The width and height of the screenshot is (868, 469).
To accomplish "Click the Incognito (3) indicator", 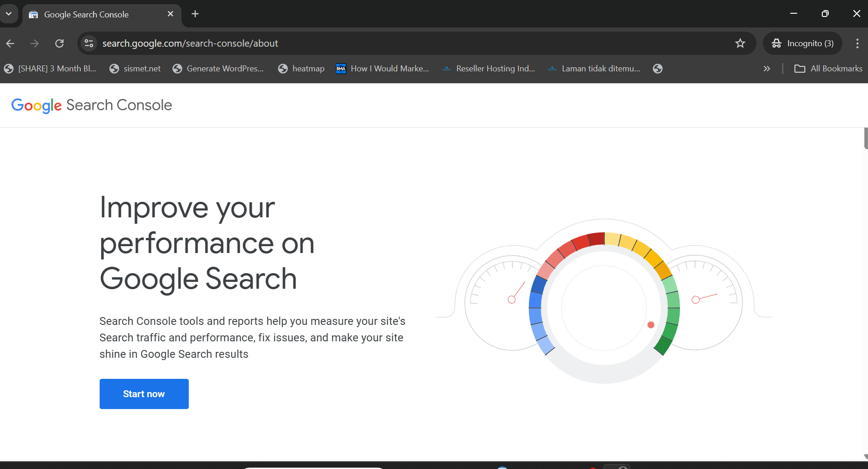I will click(x=803, y=43).
